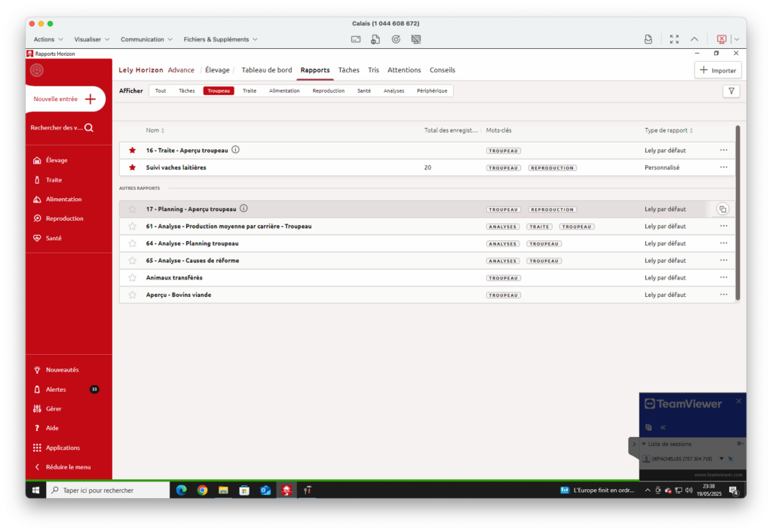Screen dimensions: 772x532
Task: Click TeamViewer toolbar full screen icon
Action: click(674, 39)
